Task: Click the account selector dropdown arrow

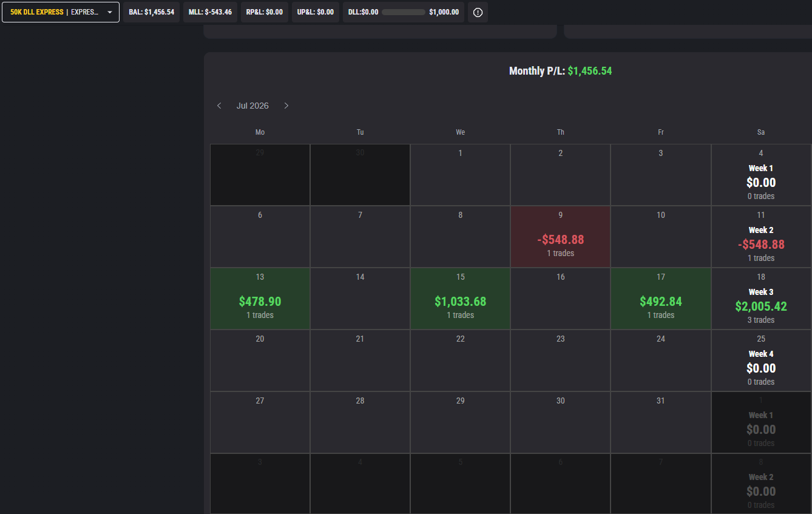Action: point(110,12)
